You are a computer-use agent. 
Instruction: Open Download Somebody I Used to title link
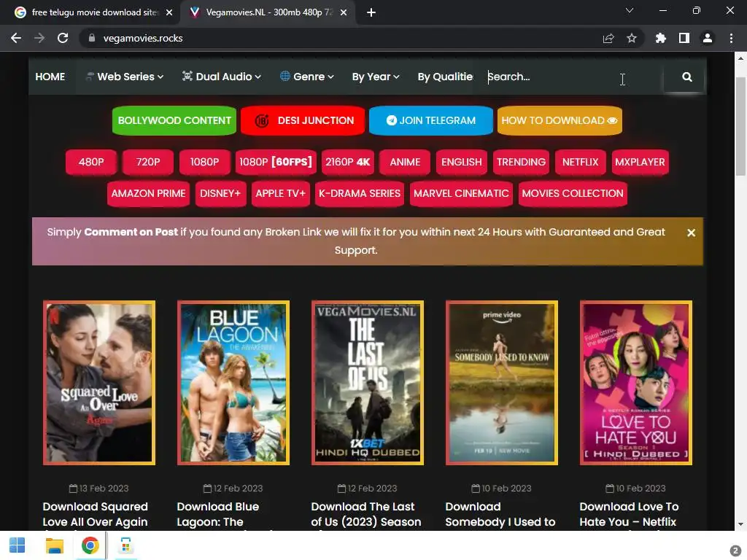point(500,515)
